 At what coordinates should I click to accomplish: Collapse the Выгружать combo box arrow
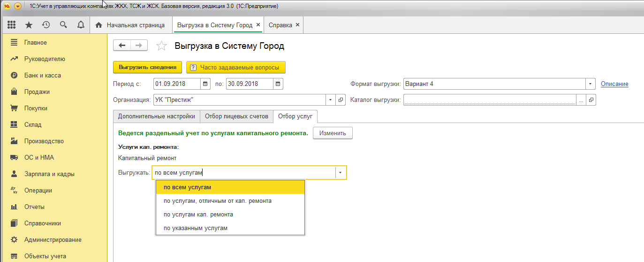click(x=341, y=172)
